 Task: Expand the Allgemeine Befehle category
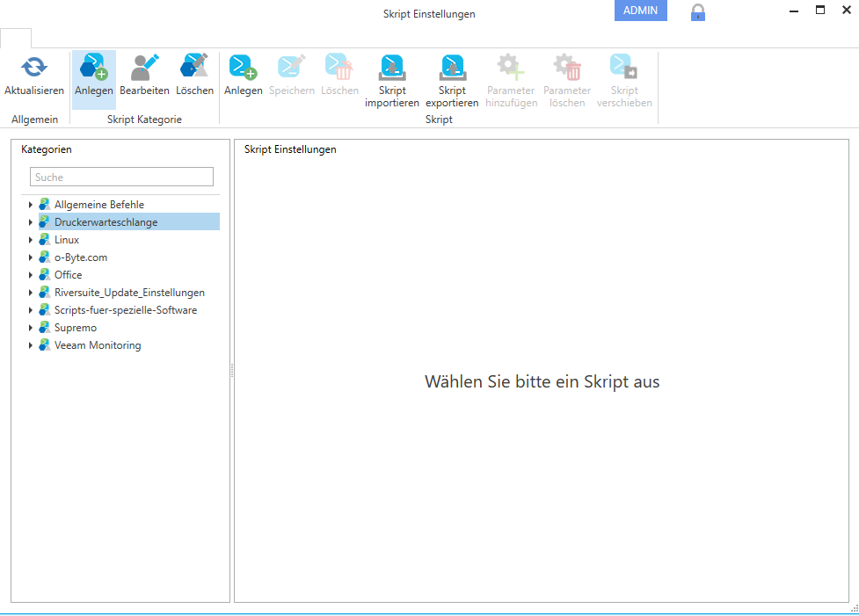click(31, 205)
